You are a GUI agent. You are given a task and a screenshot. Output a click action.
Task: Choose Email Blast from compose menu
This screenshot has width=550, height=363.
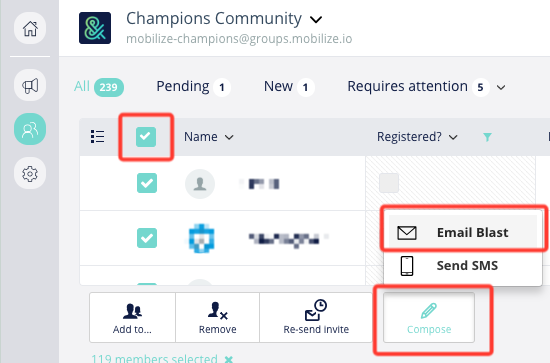pos(463,232)
